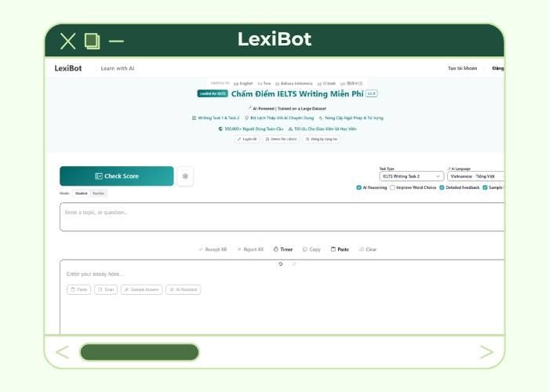This screenshot has width=549, height=392.
Task: Click the redo arrow icon in the essay box
Action: pyautogui.click(x=294, y=264)
